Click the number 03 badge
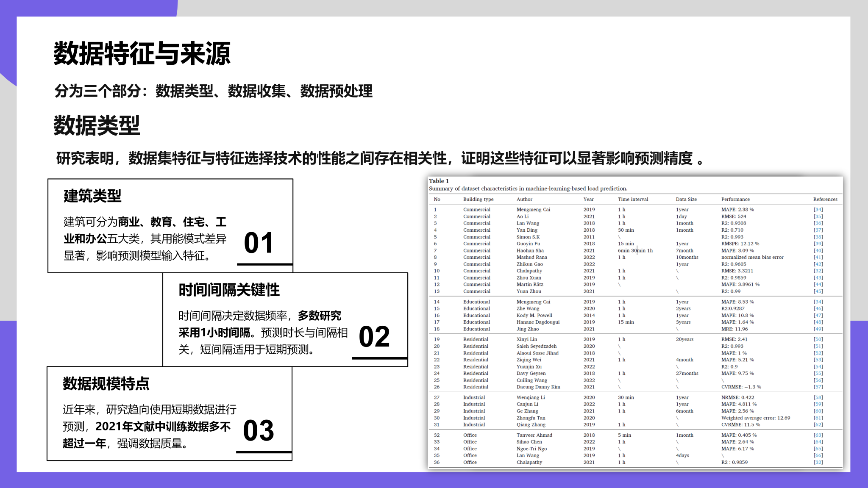Viewport: 868px width, 488px height. click(259, 431)
